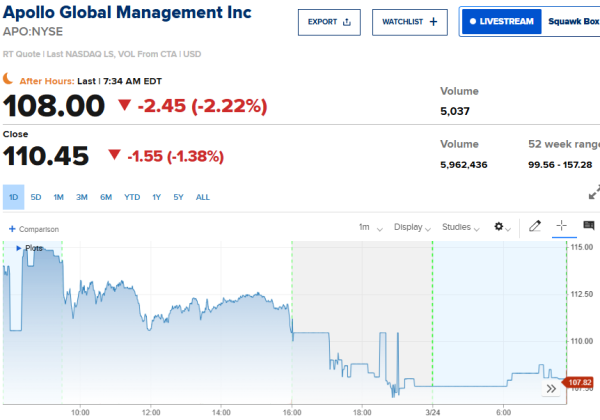Add stock to Watchlist
Viewport: 600px width, 420px height.
(410, 21)
